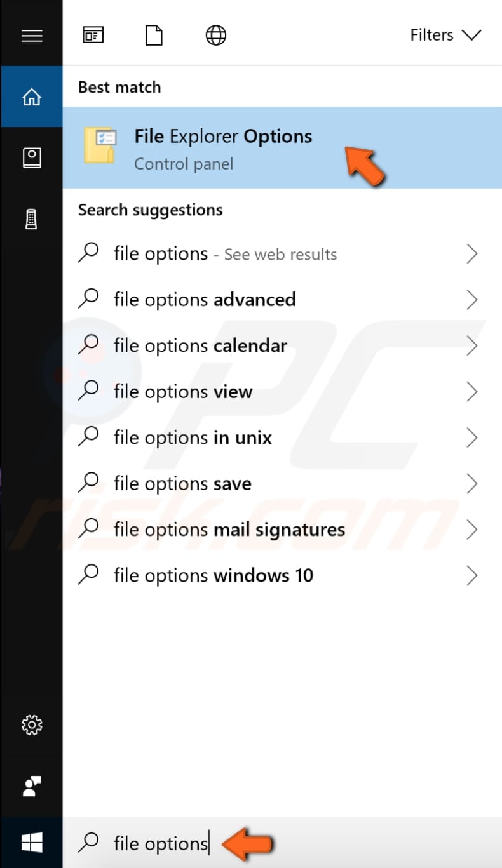Open Settings via the gear icon
The height and width of the screenshot is (868, 502).
pos(31,724)
